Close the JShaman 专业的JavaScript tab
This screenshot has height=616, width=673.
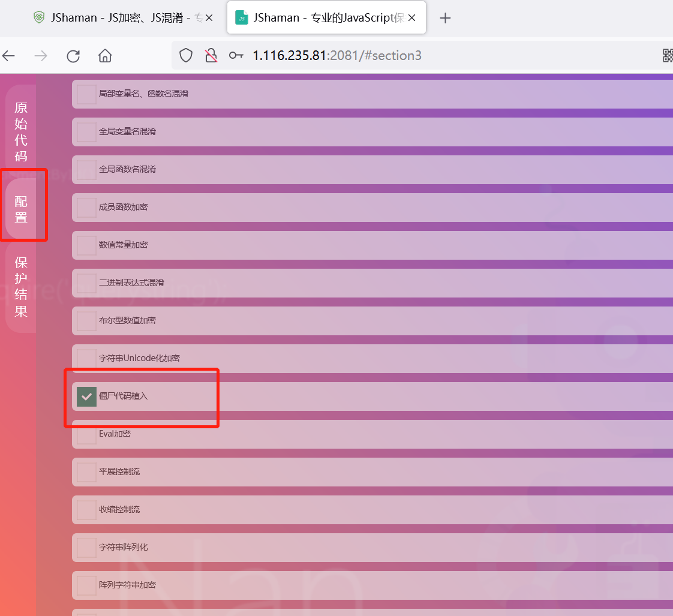coord(411,17)
